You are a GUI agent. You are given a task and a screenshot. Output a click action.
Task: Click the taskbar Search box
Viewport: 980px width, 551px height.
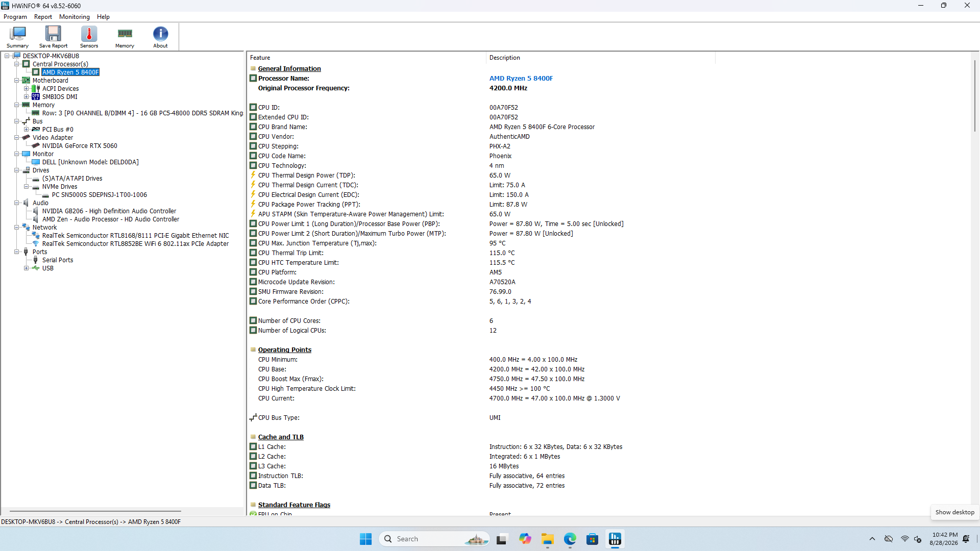click(434, 539)
